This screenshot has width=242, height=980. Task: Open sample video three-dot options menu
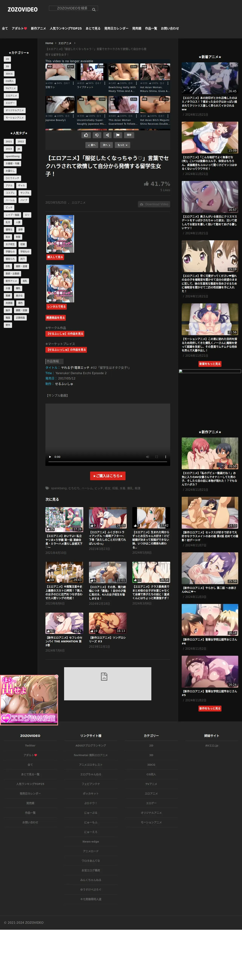[165, 457]
